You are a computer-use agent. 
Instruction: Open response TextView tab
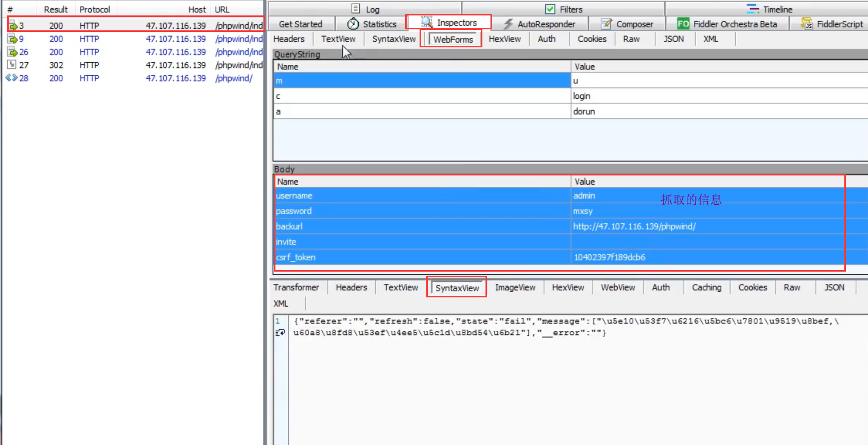pos(401,288)
